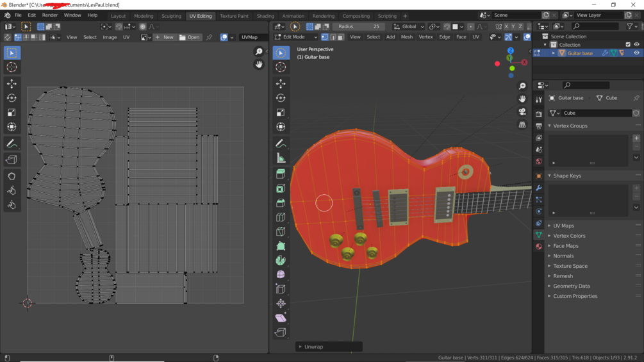Add a vertex group with plus button
The width and height of the screenshot is (644, 362).
click(x=636, y=138)
